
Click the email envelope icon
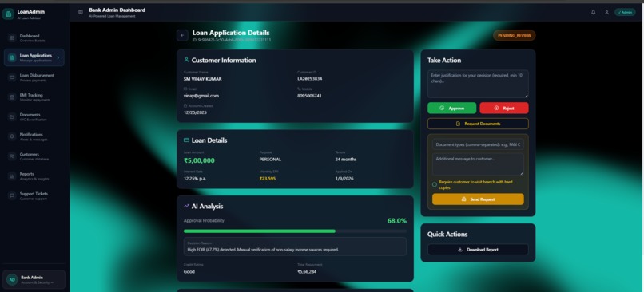[185, 89]
